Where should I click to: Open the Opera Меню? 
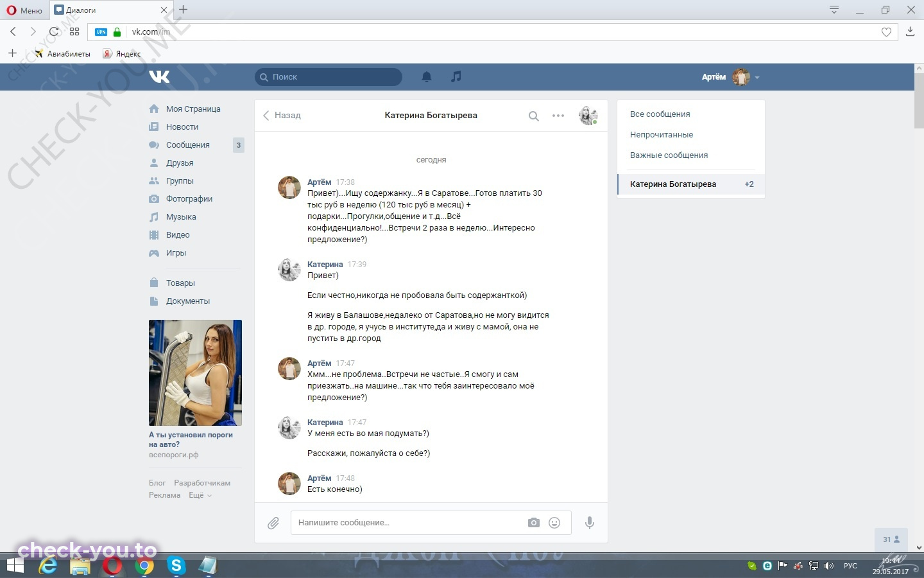click(x=24, y=10)
